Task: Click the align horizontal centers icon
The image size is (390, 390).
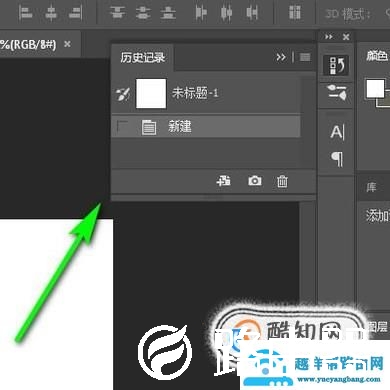Action: (x=51, y=13)
